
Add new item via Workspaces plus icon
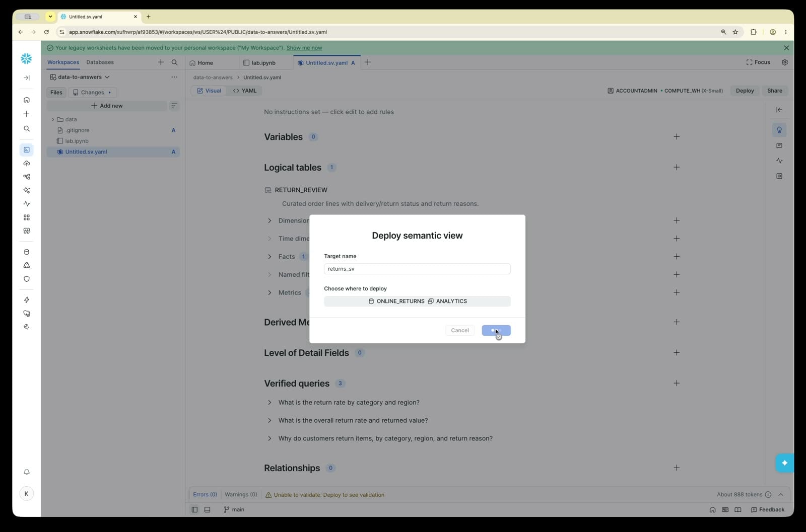(161, 62)
